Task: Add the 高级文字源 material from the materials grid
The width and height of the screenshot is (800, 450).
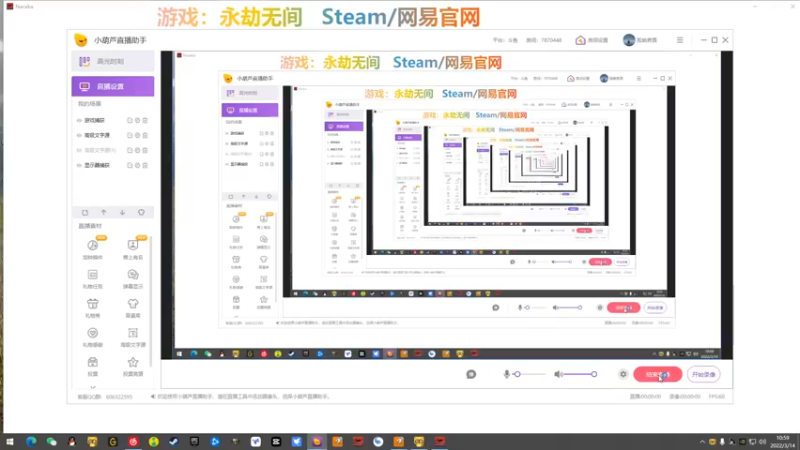Action: tap(133, 337)
